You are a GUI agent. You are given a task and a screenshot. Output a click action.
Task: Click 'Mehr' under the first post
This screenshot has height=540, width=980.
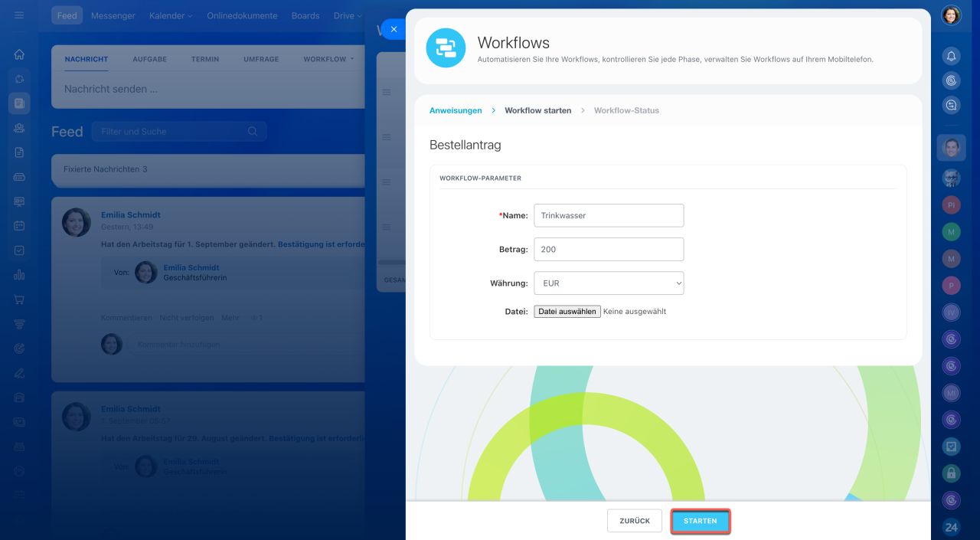[230, 318]
